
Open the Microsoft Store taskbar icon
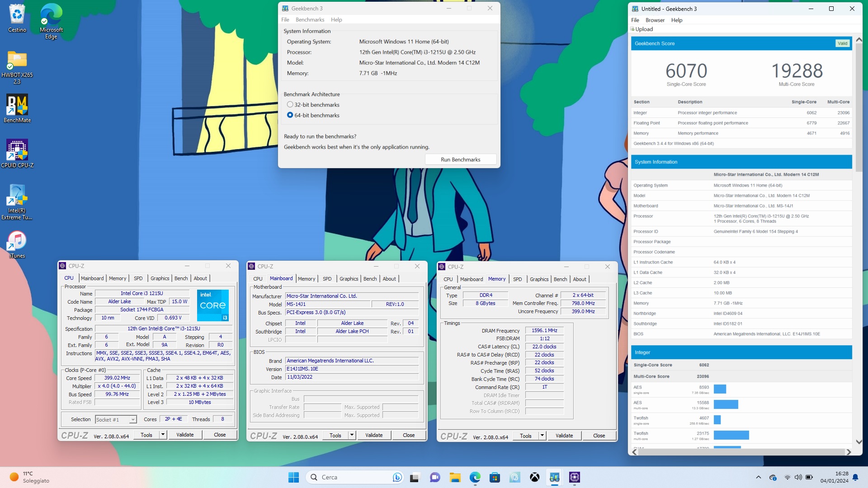pyautogui.click(x=495, y=477)
